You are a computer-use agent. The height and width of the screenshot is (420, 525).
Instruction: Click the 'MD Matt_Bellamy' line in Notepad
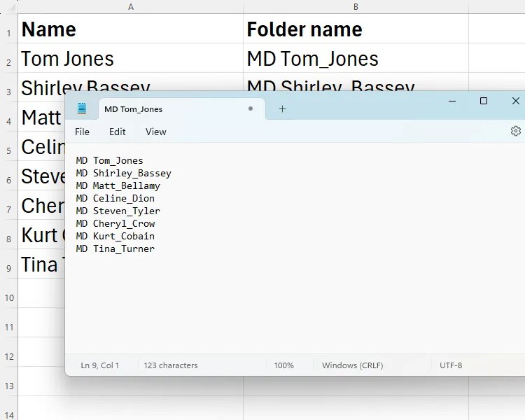tap(118, 186)
